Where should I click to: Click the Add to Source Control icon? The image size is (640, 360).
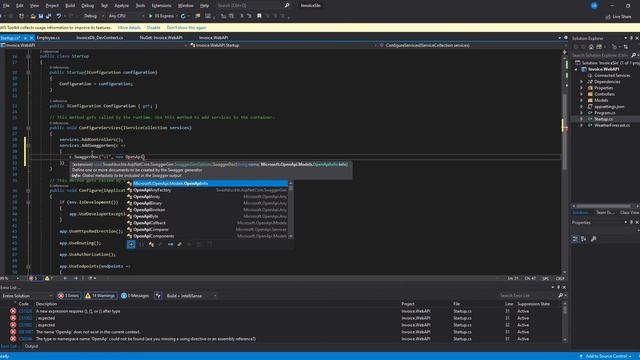[581, 356]
